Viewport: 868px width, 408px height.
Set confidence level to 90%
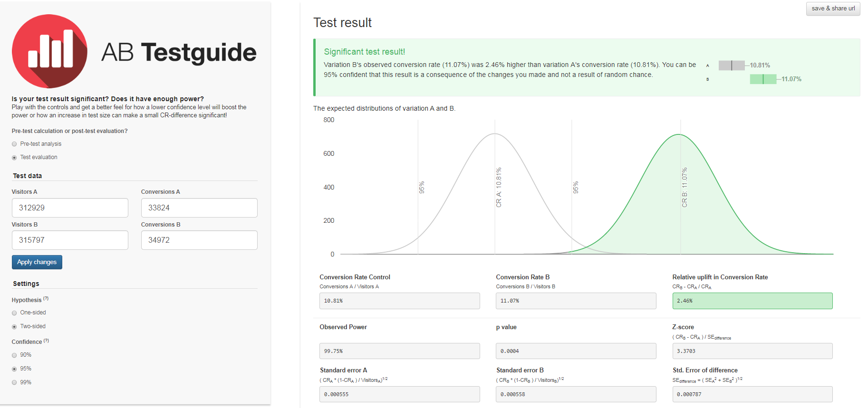(14, 355)
